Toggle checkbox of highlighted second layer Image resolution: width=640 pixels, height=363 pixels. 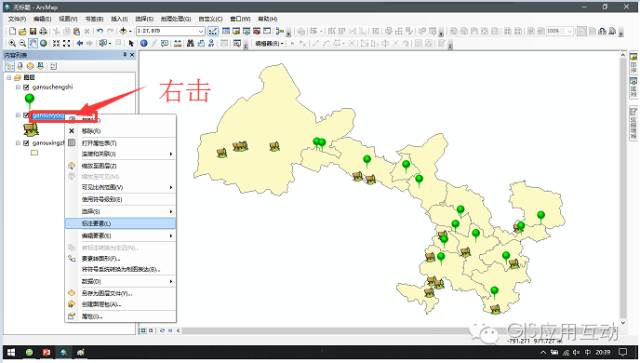click(x=26, y=116)
